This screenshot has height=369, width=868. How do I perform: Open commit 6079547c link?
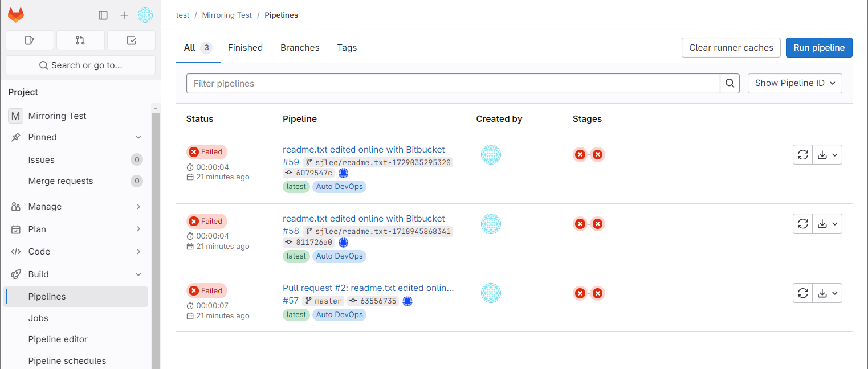click(314, 173)
